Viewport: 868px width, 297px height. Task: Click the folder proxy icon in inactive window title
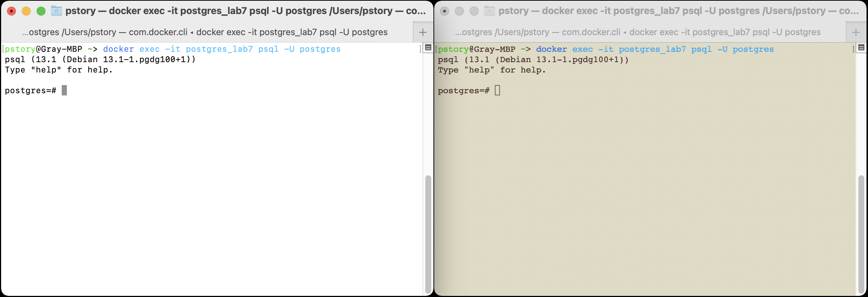click(x=489, y=11)
